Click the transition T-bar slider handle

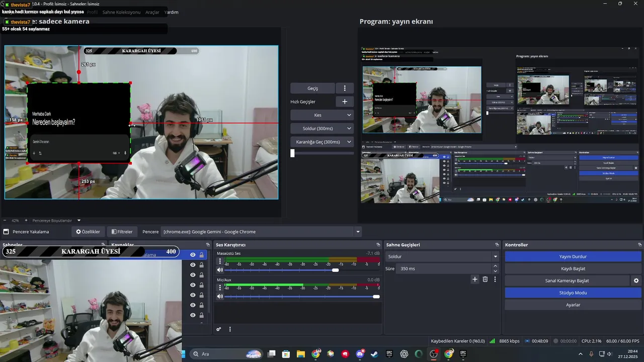(292, 153)
